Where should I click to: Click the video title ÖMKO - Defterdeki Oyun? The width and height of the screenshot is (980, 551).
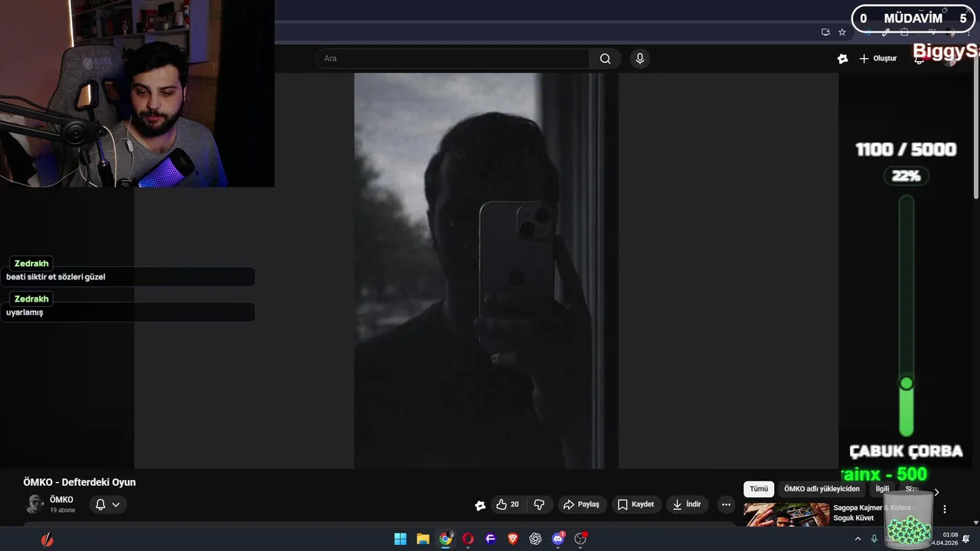pyautogui.click(x=80, y=482)
